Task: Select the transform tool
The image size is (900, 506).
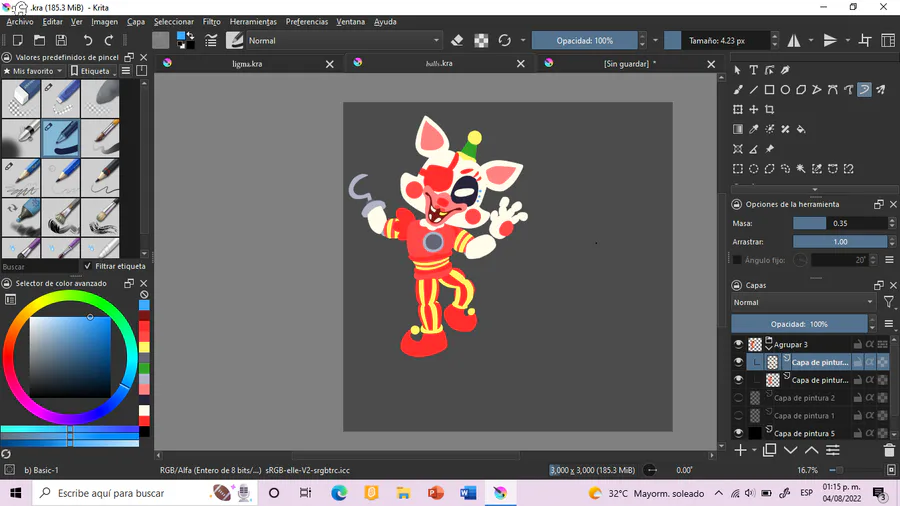Action: point(738,109)
